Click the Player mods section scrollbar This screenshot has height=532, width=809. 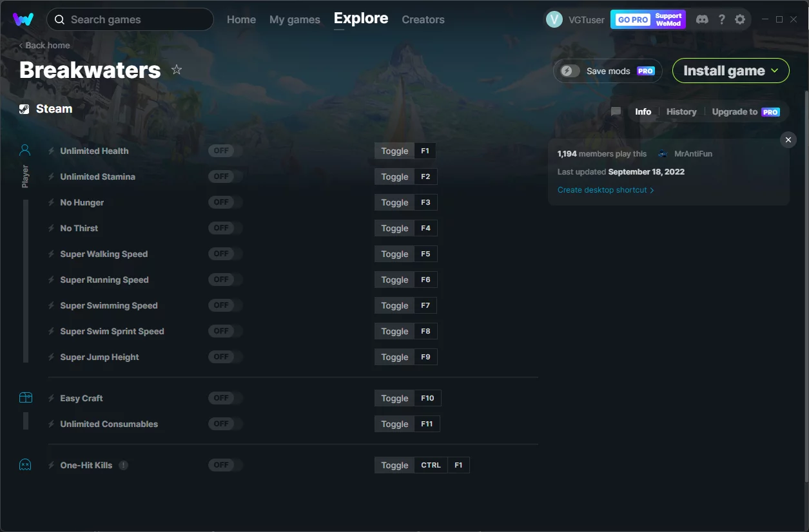point(26,281)
